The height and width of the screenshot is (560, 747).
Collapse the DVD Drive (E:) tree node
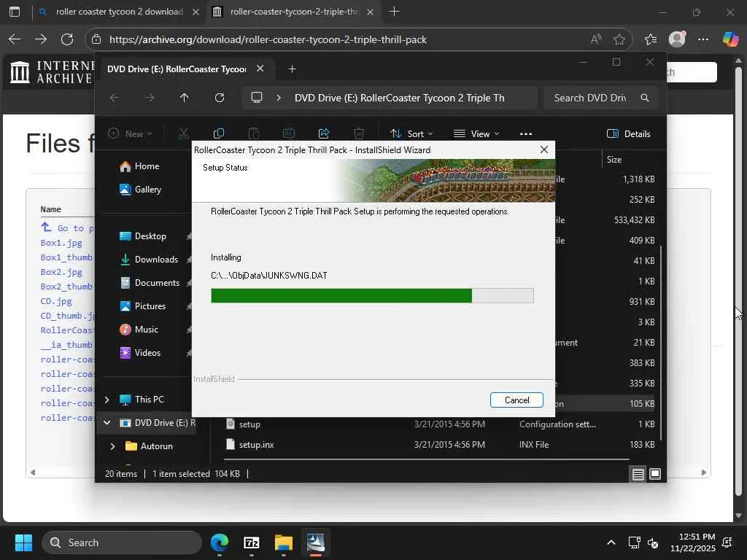pyautogui.click(x=107, y=423)
